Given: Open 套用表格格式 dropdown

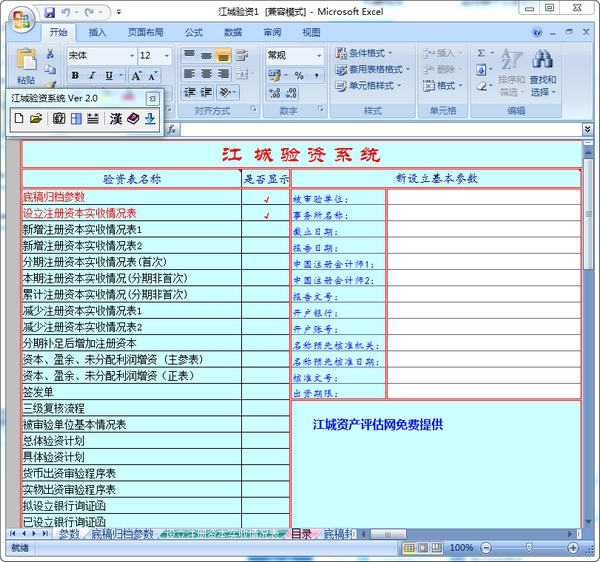Looking at the screenshot, I should pyautogui.click(x=372, y=69).
